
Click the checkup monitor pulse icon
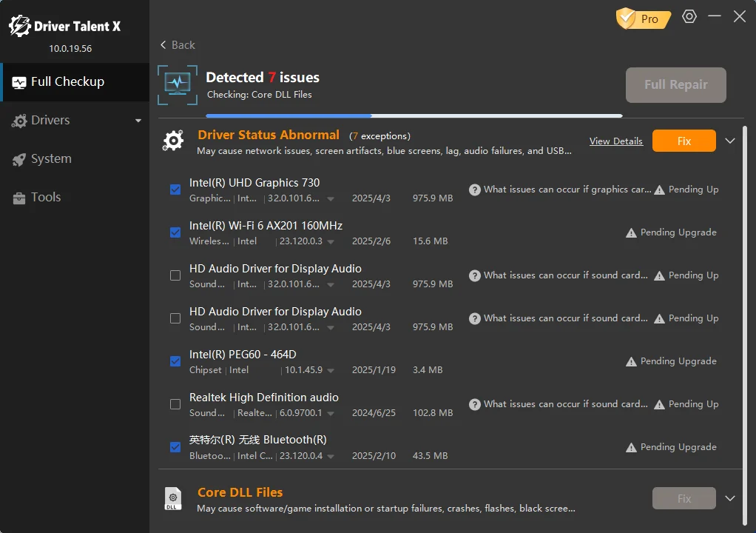click(x=178, y=85)
